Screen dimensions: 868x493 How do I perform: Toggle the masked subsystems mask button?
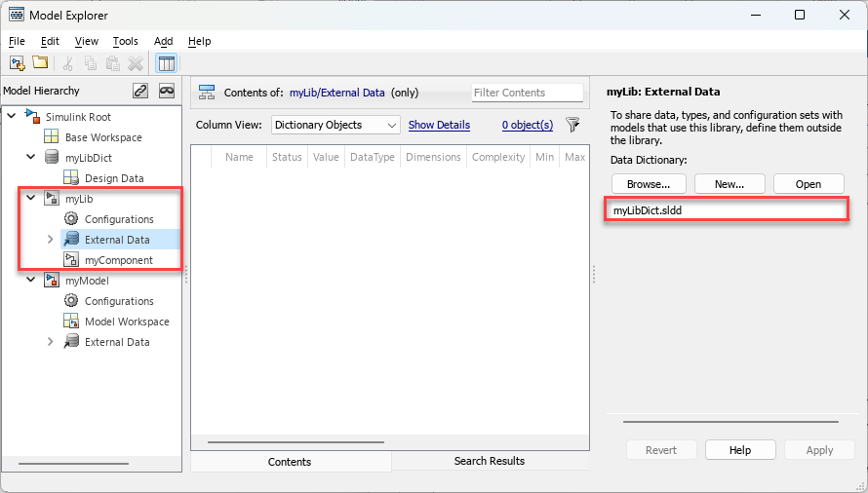pyautogui.click(x=167, y=91)
